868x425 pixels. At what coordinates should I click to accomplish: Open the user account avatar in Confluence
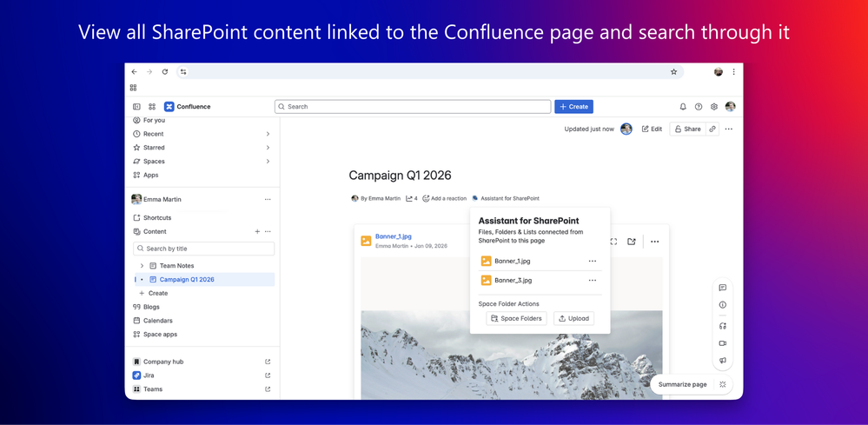731,107
